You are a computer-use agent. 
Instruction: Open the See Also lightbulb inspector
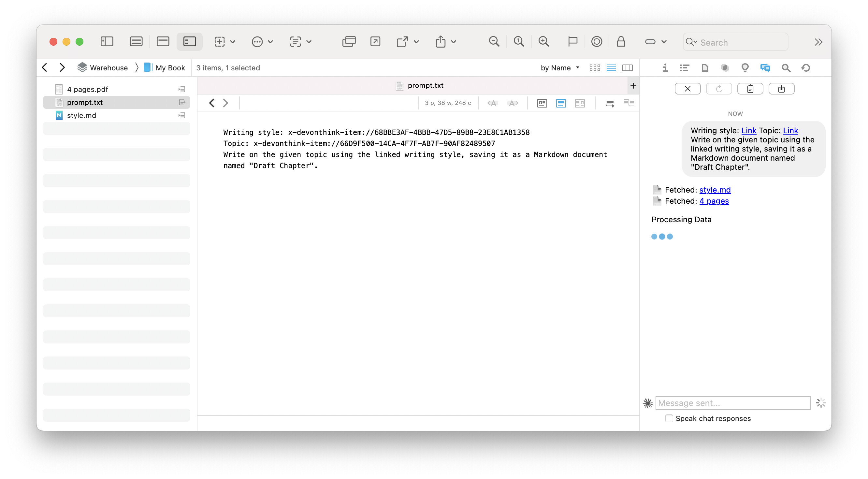[745, 68]
